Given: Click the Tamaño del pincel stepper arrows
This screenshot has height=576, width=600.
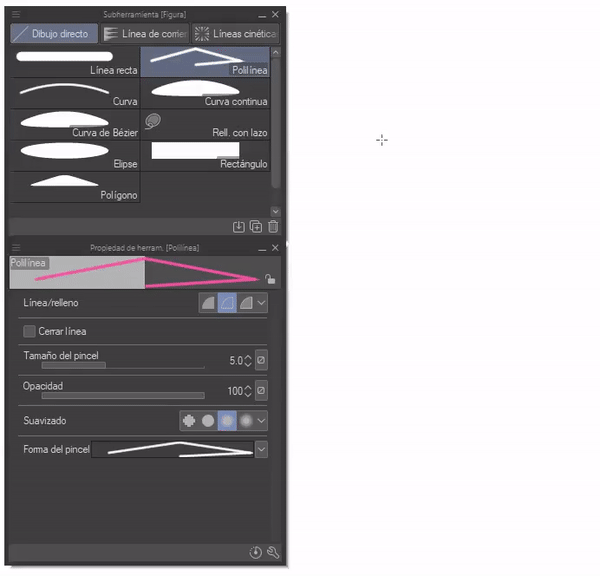Looking at the screenshot, I should (248, 361).
